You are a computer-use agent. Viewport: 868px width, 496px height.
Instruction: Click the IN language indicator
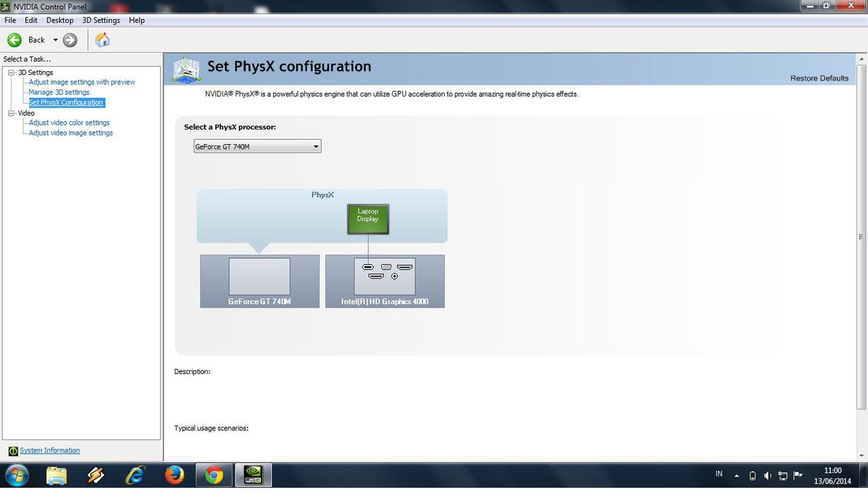click(x=719, y=474)
